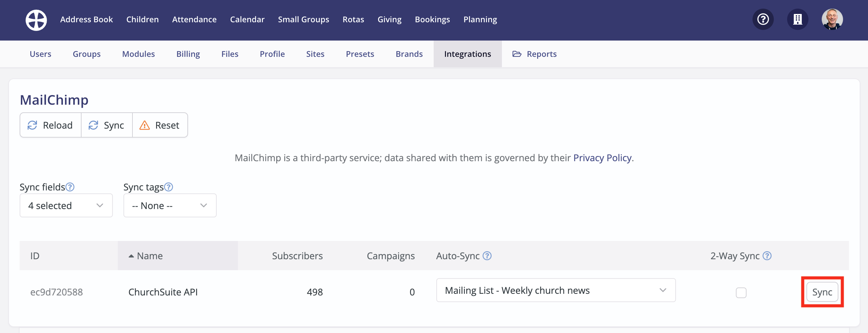Click the 2-Way Sync help icon
This screenshot has height=333, width=868.
767,256
